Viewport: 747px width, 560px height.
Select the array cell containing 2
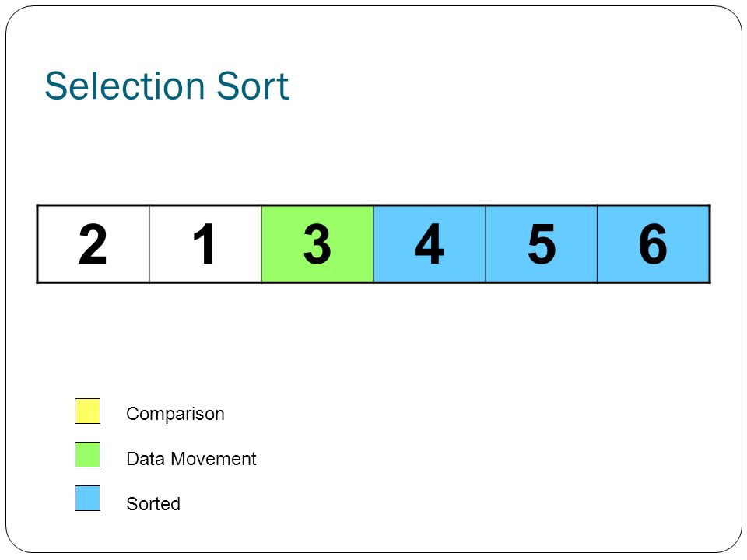(x=93, y=243)
